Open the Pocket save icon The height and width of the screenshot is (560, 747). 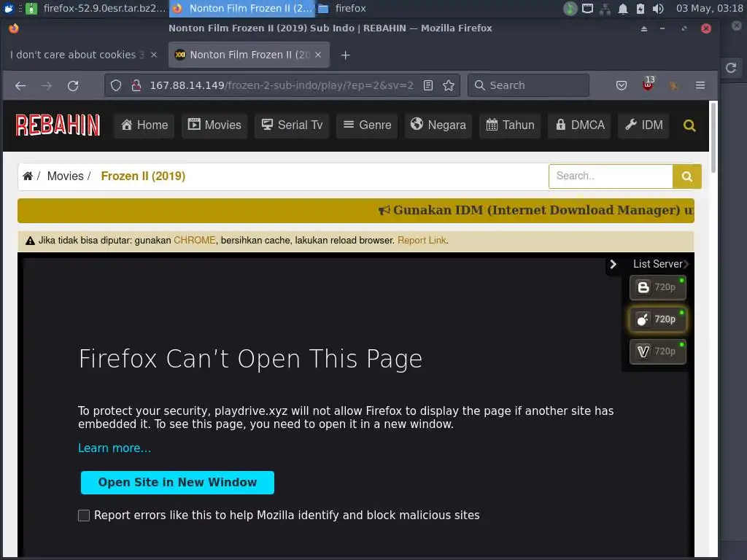[622, 85]
